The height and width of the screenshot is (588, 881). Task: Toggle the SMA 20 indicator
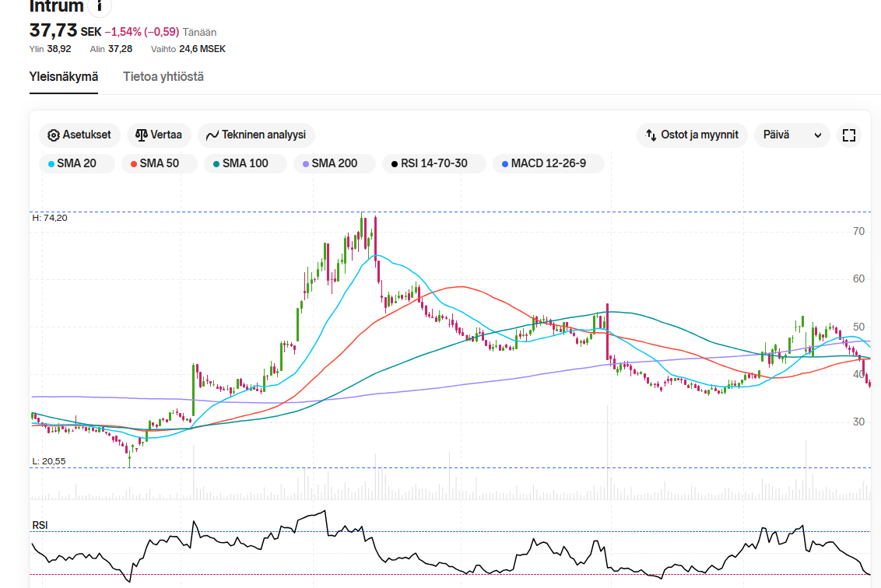coord(76,163)
